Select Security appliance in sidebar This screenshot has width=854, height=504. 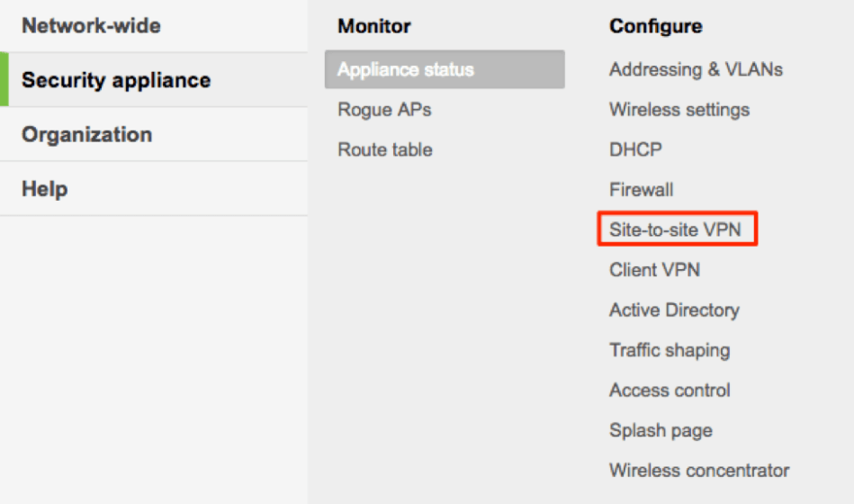[116, 80]
